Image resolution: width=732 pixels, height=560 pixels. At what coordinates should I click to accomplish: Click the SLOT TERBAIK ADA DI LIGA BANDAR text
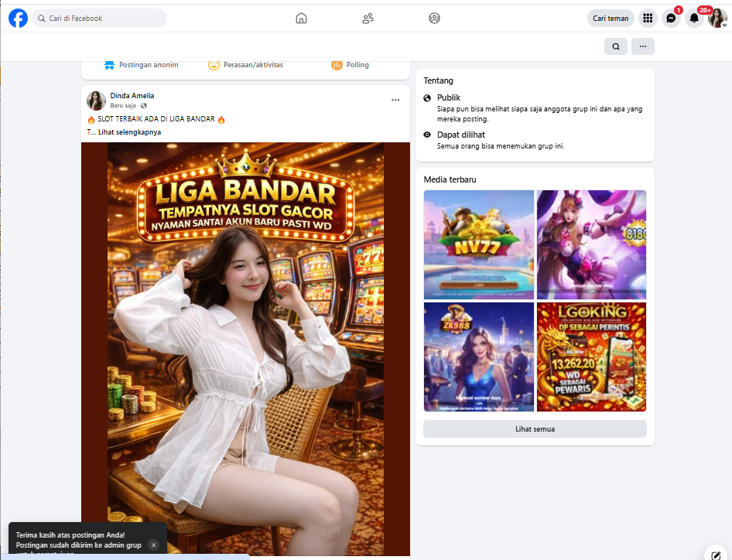coord(156,119)
